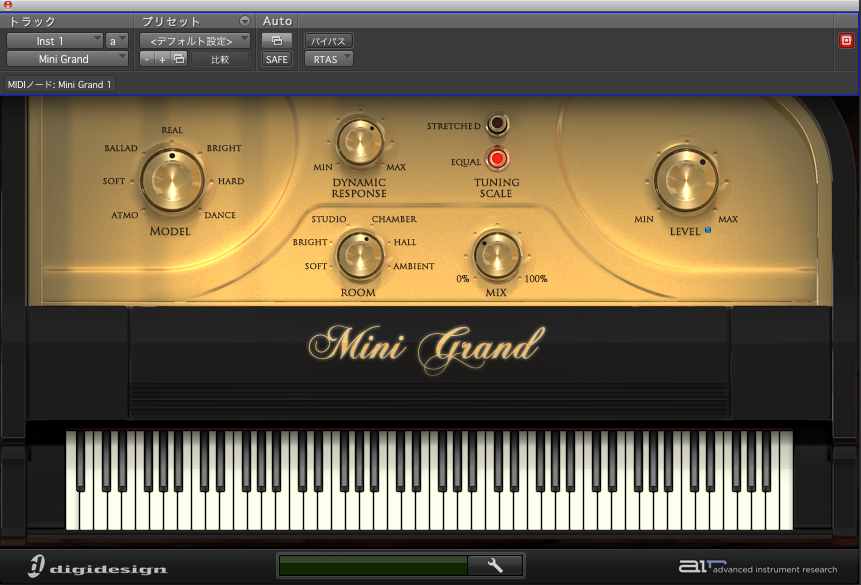Click the wrench settings icon
This screenshot has height=585, width=861.
click(495, 566)
